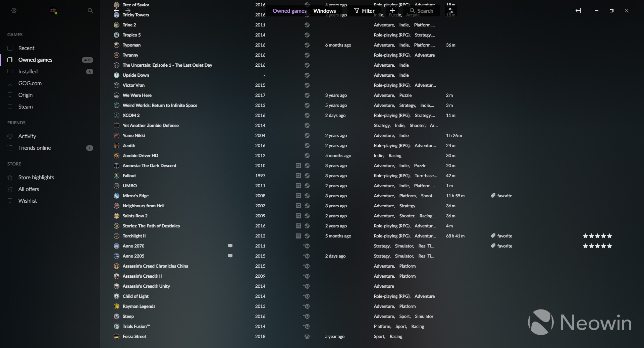Click the Search field in toolbar
The height and width of the screenshot is (348, 644).
422,11
